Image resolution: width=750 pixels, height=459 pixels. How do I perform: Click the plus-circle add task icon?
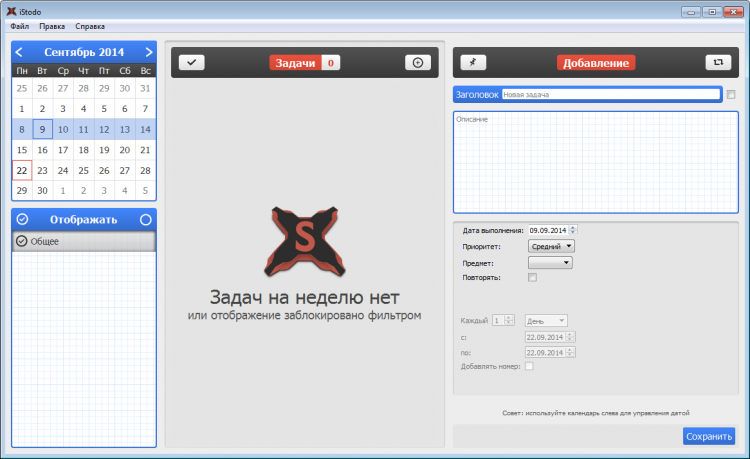tap(418, 63)
